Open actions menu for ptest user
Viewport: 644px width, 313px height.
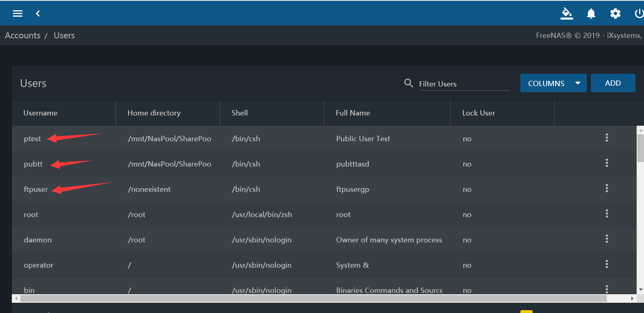click(x=606, y=138)
